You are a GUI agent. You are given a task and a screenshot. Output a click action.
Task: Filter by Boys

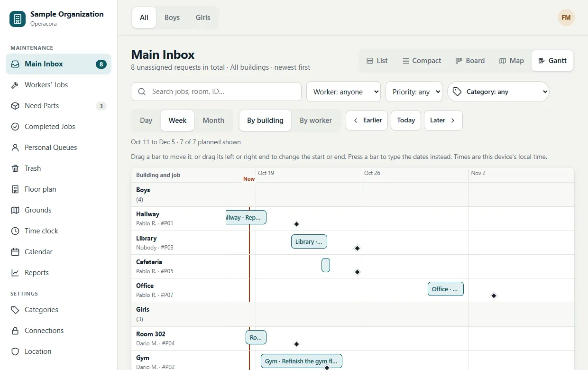(x=172, y=18)
